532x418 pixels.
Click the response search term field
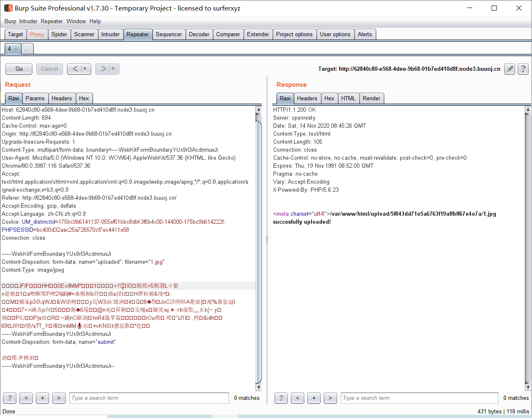coord(420,398)
